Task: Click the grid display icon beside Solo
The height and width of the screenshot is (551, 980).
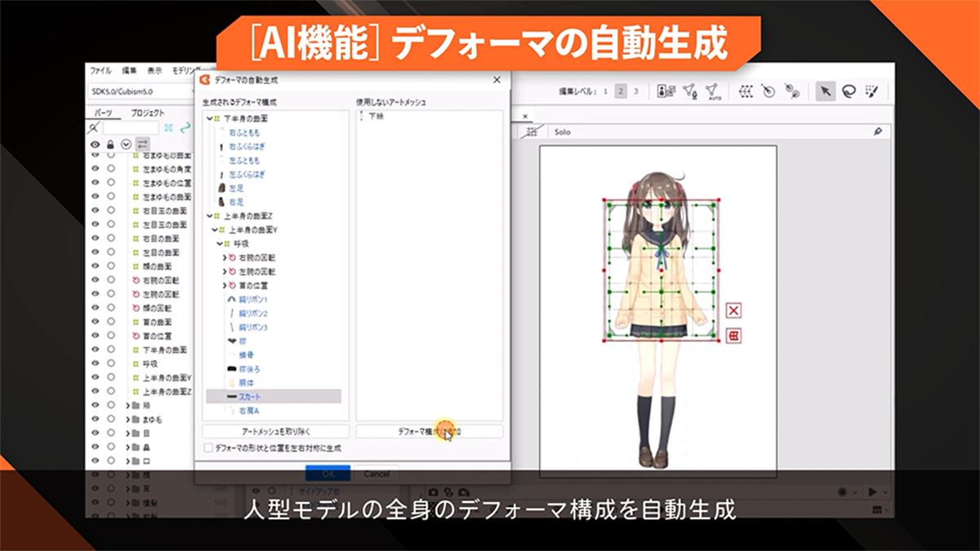Action: point(532,131)
